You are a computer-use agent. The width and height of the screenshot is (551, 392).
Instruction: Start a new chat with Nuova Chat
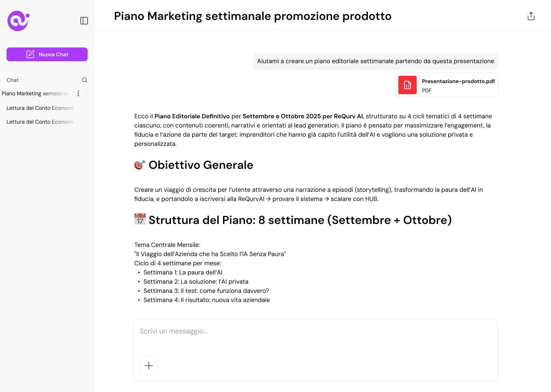[47, 54]
